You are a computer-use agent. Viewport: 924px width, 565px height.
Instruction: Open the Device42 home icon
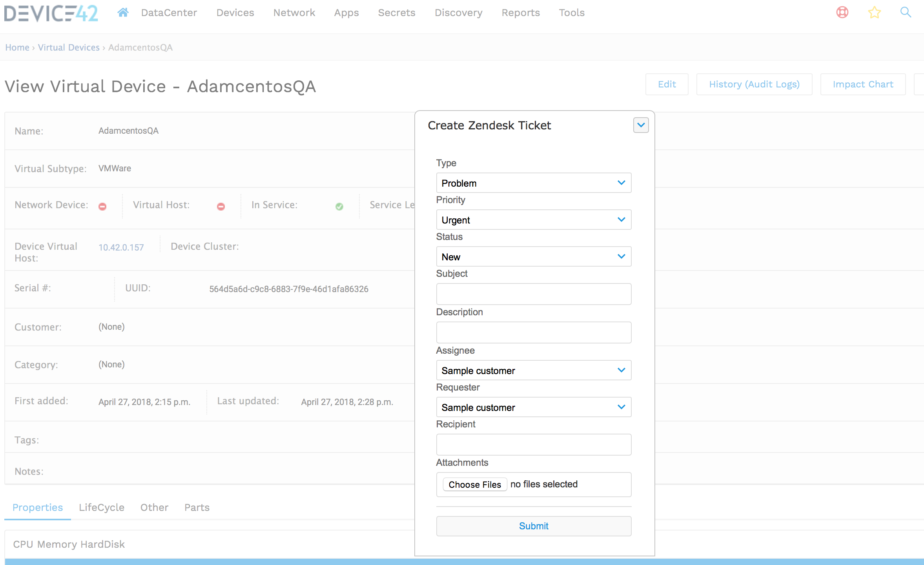122,12
